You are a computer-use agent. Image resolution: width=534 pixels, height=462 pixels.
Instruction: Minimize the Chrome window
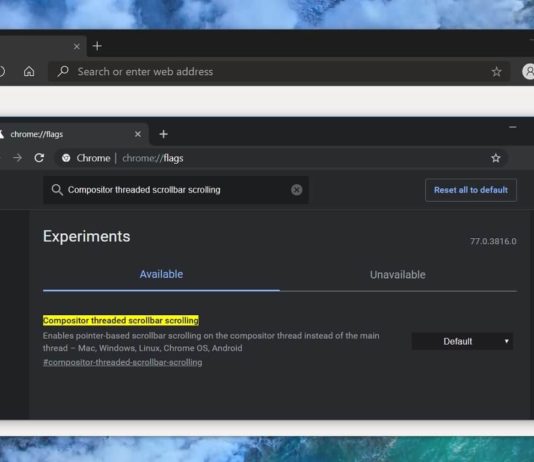pos(513,127)
